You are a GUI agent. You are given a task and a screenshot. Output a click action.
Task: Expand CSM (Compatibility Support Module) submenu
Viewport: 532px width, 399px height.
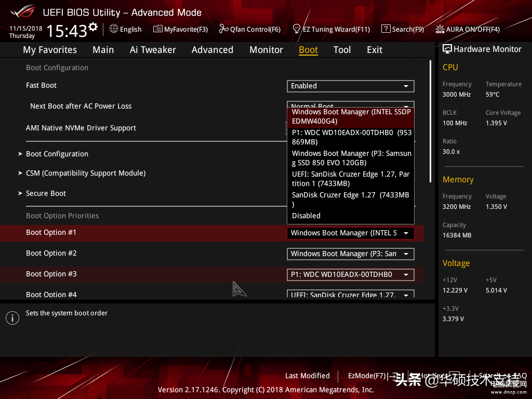86,174
